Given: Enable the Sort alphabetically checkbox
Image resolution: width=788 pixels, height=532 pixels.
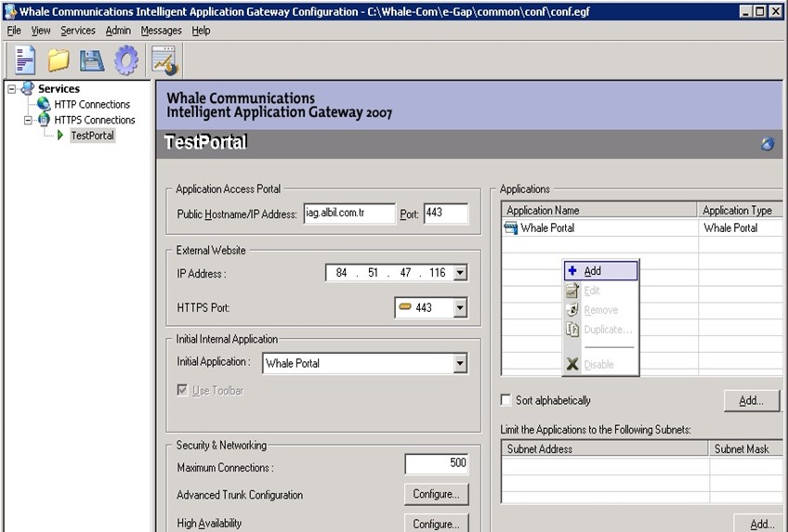Looking at the screenshot, I should point(506,400).
